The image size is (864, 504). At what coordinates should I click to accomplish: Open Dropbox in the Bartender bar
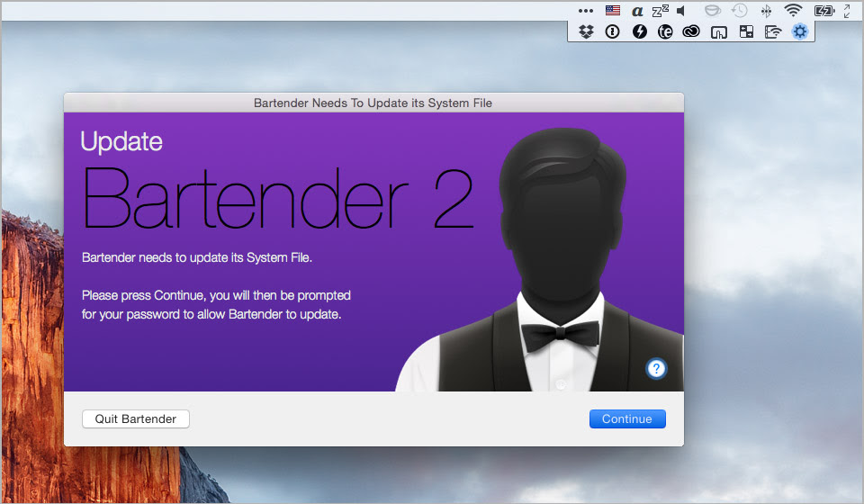[x=586, y=31]
